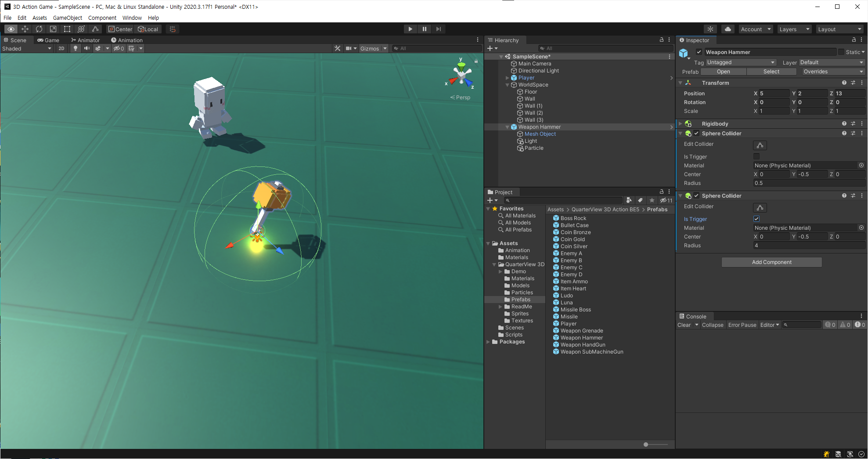
Task: Move the Project icon size slider
Action: [646, 445]
